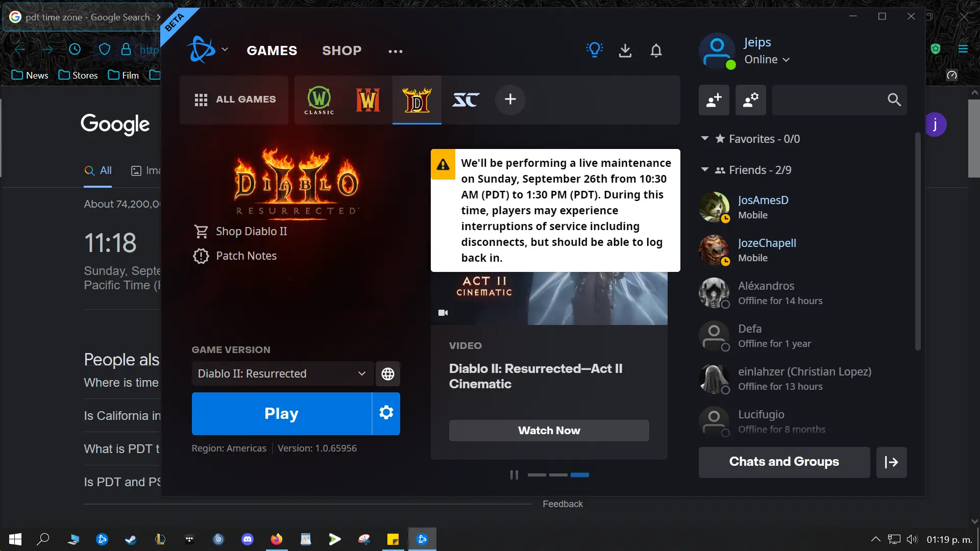This screenshot has height=551, width=980.
Task: Click the browser history clock icon
Action: [75, 49]
